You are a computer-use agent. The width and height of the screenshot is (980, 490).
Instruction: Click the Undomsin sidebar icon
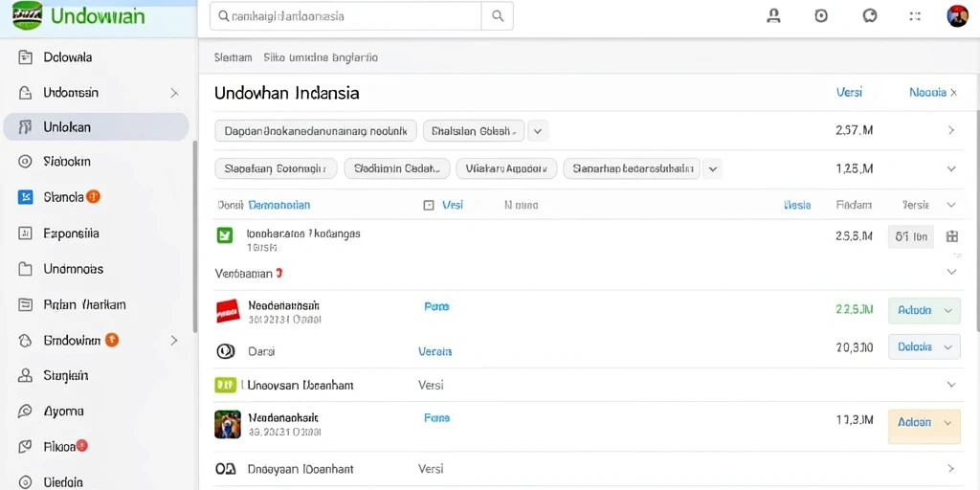click(25, 93)
